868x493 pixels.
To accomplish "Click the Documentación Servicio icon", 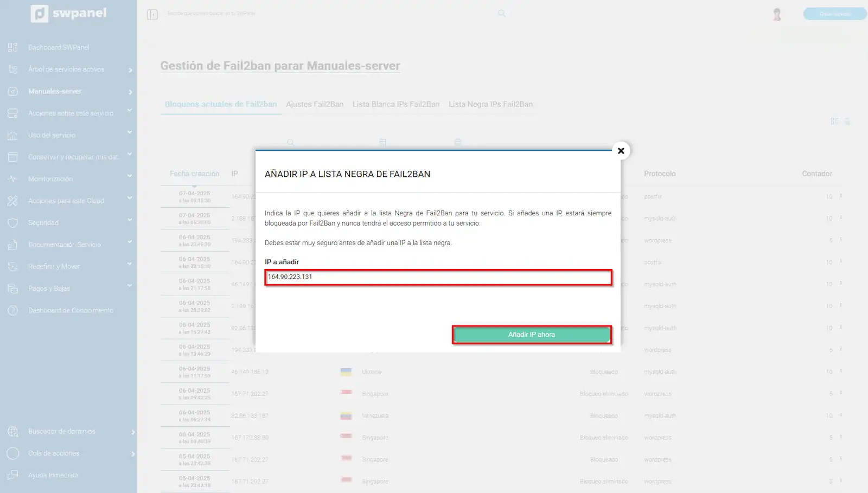I will [x=13, y=245].
